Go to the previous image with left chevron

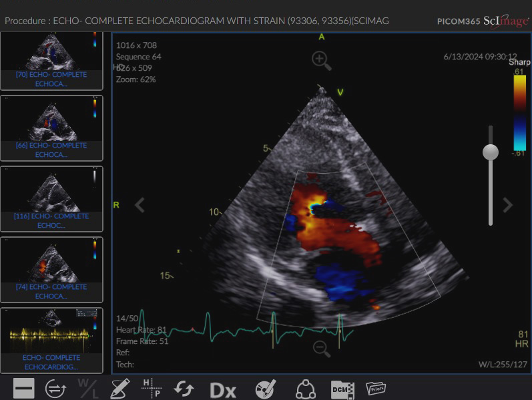(140, 205)
